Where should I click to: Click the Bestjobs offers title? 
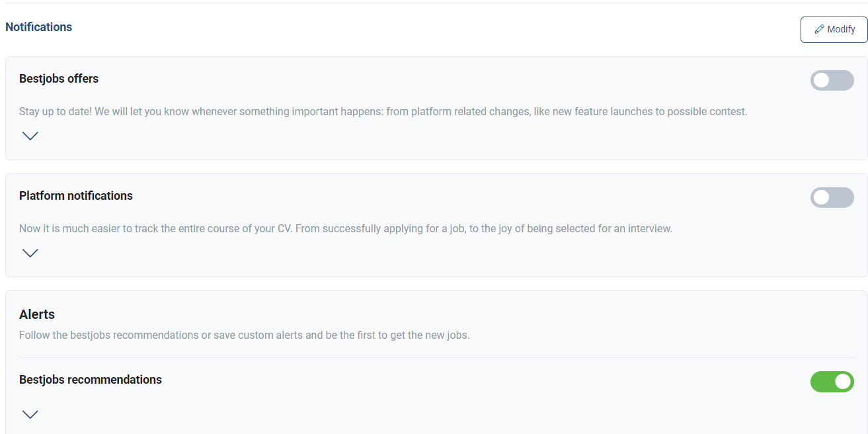[59, 79]
